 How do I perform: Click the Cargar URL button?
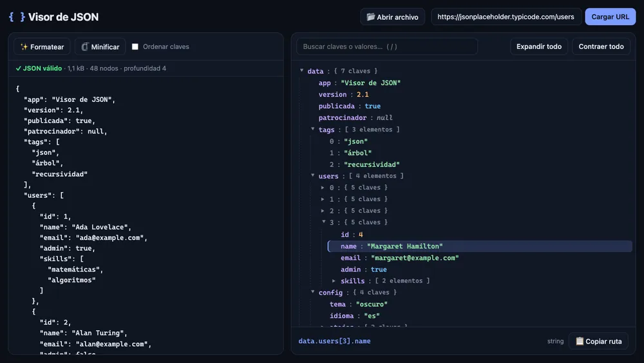[x=610, y=17]
